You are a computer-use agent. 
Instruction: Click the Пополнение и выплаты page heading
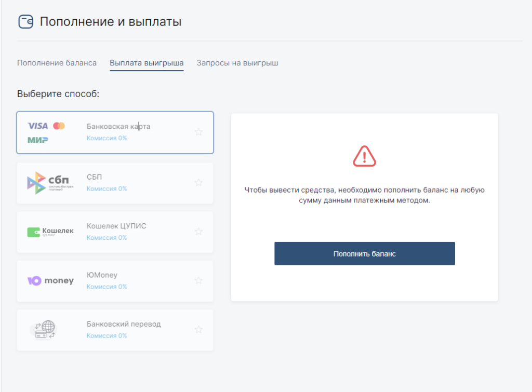(111, 22)
